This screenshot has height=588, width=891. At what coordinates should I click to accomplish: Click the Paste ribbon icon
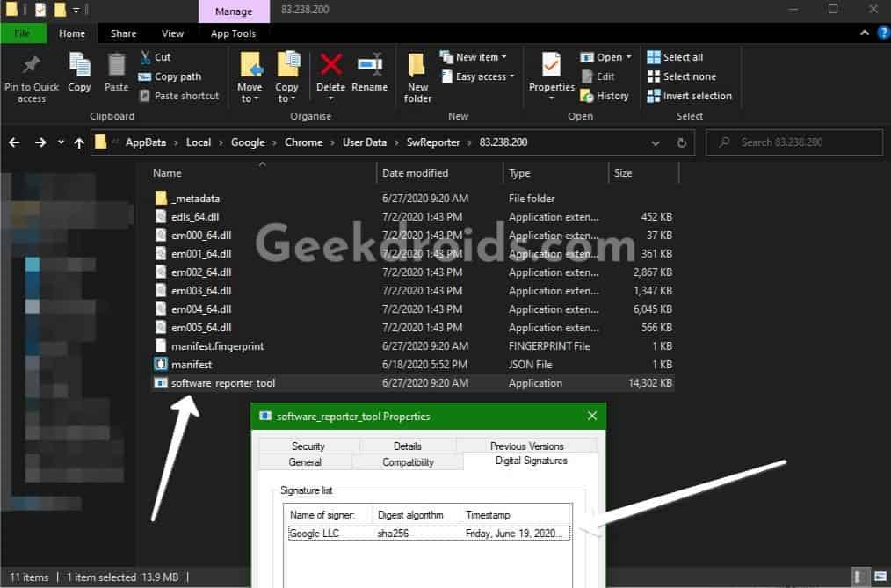click(x=117, y=73)
